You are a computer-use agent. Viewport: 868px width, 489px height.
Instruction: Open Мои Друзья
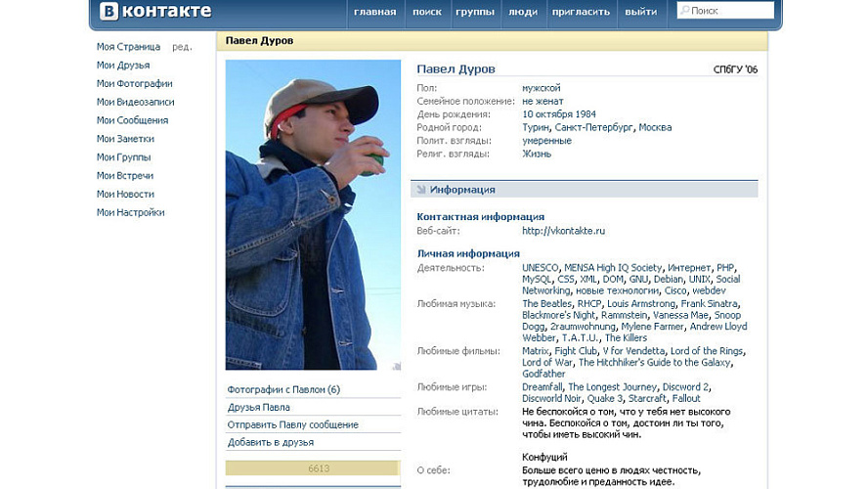tap(123, 65)
